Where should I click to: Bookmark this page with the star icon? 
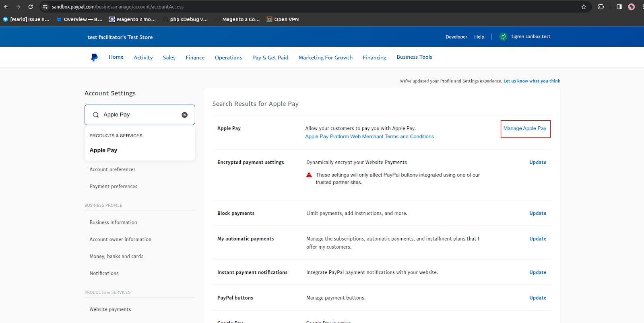[584, 7]
